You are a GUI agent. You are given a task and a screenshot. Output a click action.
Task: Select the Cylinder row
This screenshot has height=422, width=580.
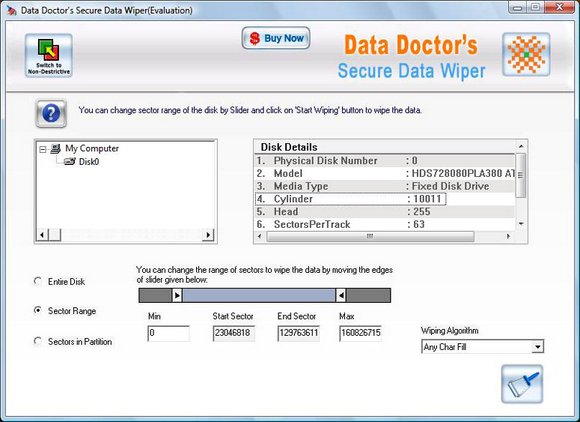[x=385, y=199]
